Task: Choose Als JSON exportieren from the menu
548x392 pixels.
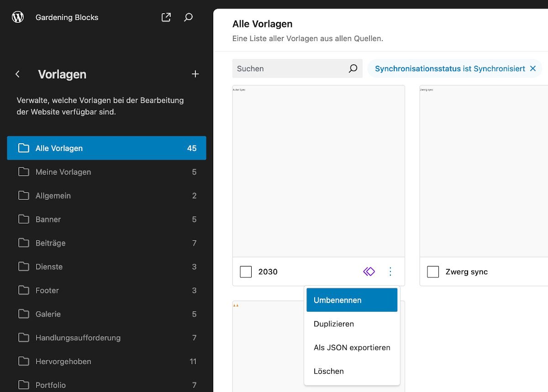Action: click(x=352, y=347)
